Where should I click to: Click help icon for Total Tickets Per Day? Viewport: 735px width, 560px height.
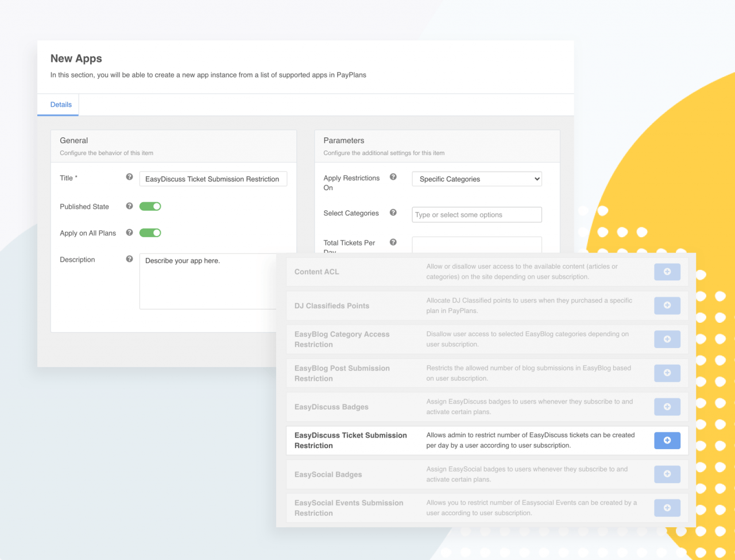(x=393, y=242)
